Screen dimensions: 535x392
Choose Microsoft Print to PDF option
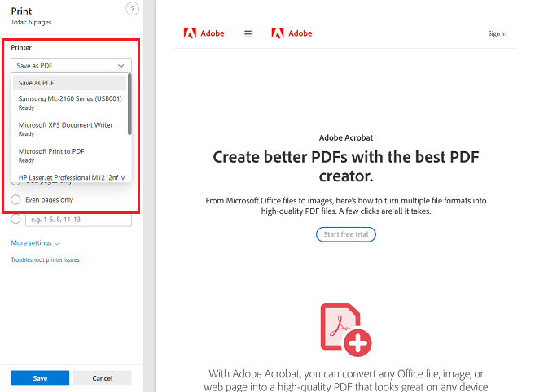[69, 155]
